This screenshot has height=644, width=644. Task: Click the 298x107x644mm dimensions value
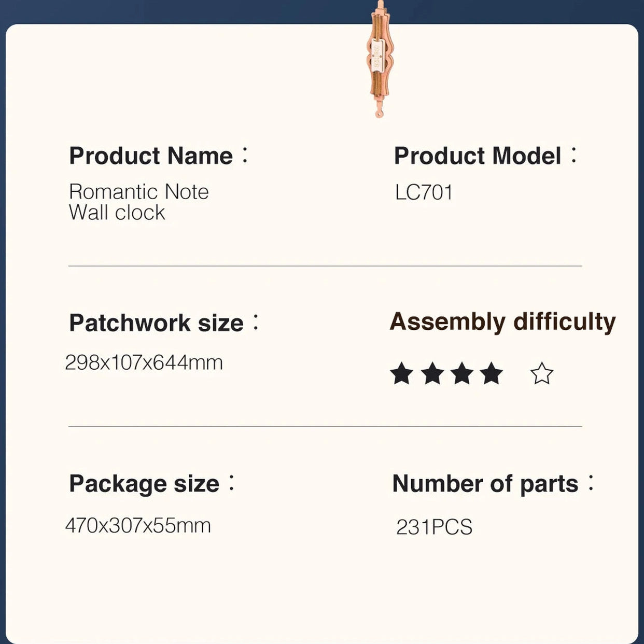click(x=144, y=362)
